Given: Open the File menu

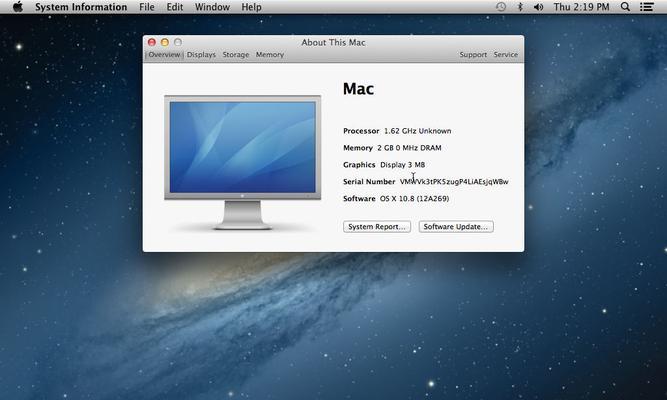Looking at the screenshot, I should [x=147, y=7].
